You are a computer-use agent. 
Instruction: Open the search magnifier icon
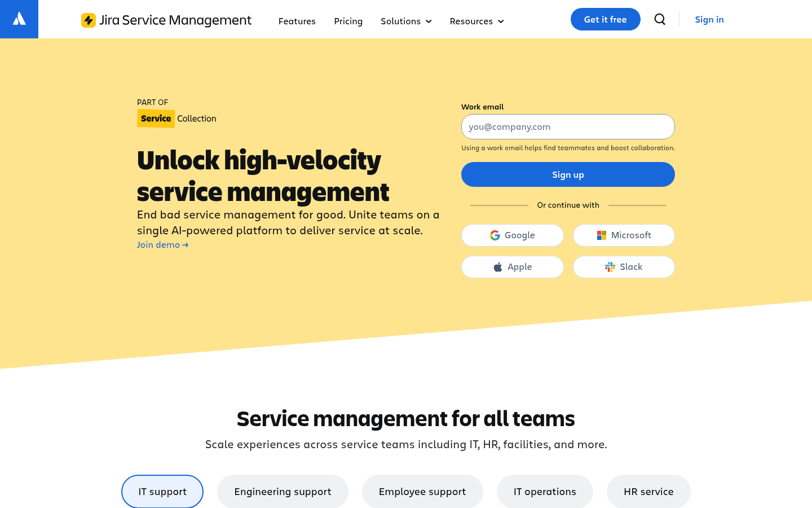pos(660,19)
